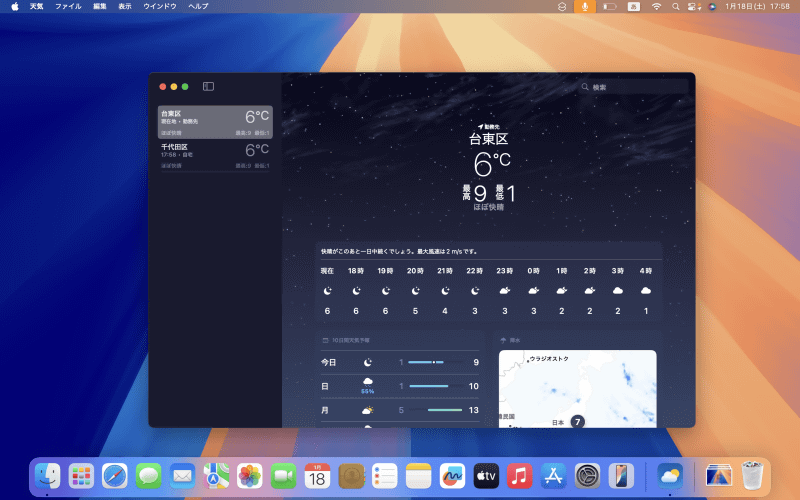Select the 台東区 location card
Image resolution: width=800 pixels, height=500 pixels.
pyautogui.click(x=215, y=122)
